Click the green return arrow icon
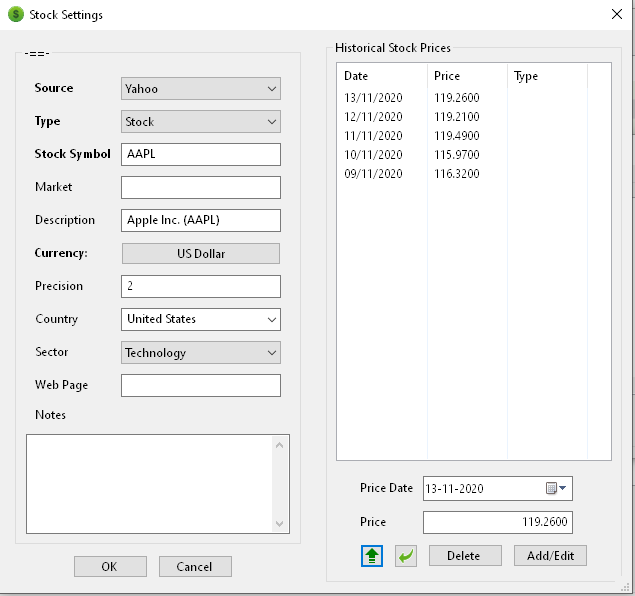 [406, 556]
